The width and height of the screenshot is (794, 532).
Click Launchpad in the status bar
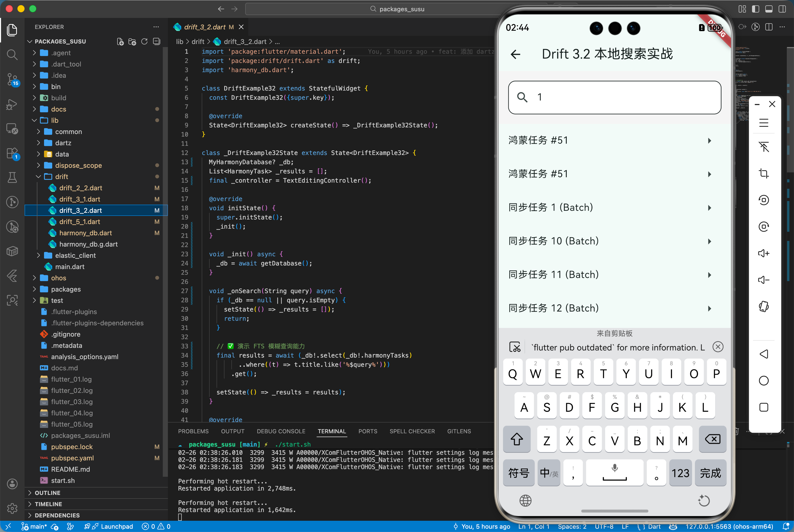point(116,526)
